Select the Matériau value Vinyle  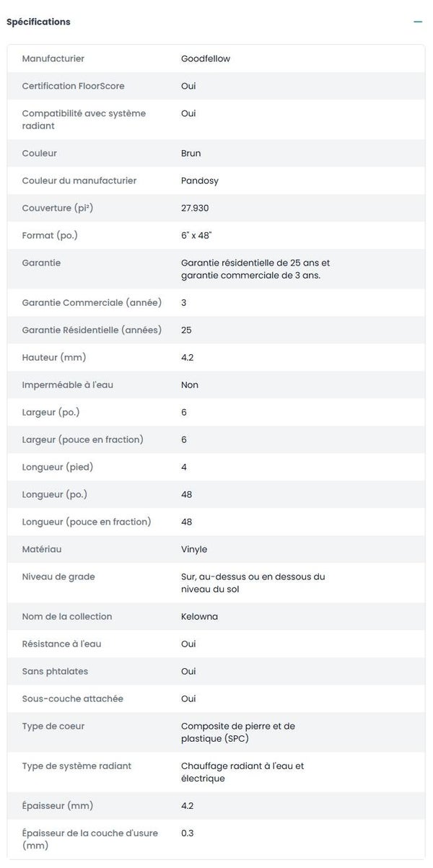(193, 549)
